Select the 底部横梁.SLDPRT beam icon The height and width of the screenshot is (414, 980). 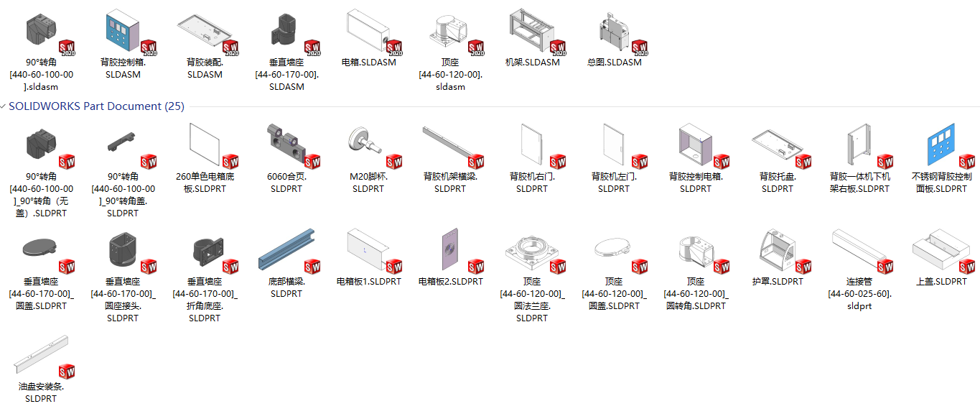pos(286,250)
